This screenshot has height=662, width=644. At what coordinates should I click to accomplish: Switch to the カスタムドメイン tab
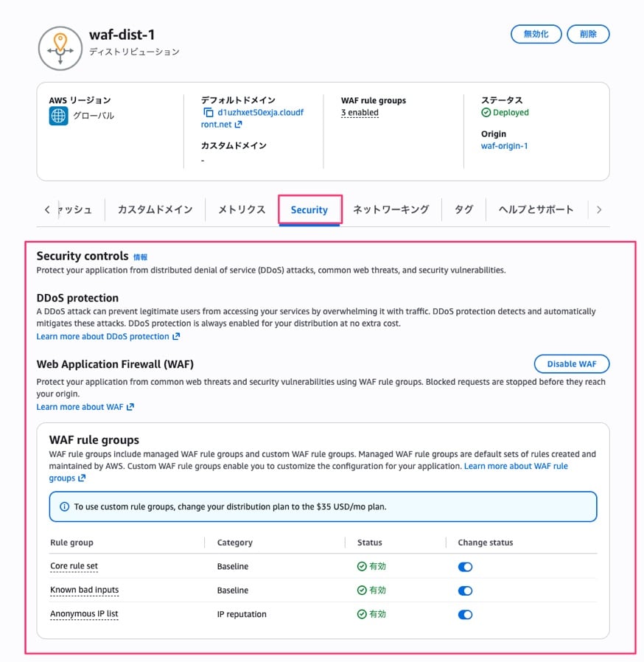[155, 209]
